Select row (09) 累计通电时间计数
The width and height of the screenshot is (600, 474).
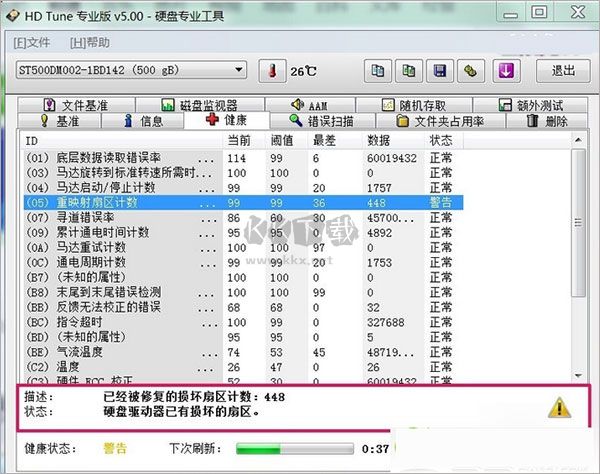[243, 232]
